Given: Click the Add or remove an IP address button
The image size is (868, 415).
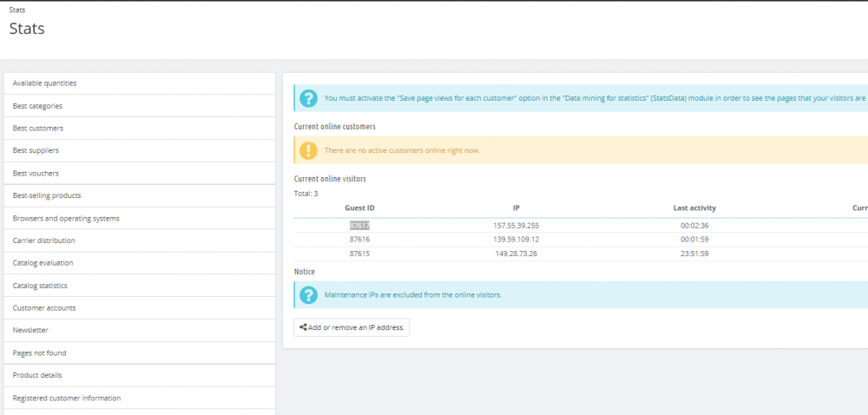Looking at the screenshot, I should tap(352, 327).
